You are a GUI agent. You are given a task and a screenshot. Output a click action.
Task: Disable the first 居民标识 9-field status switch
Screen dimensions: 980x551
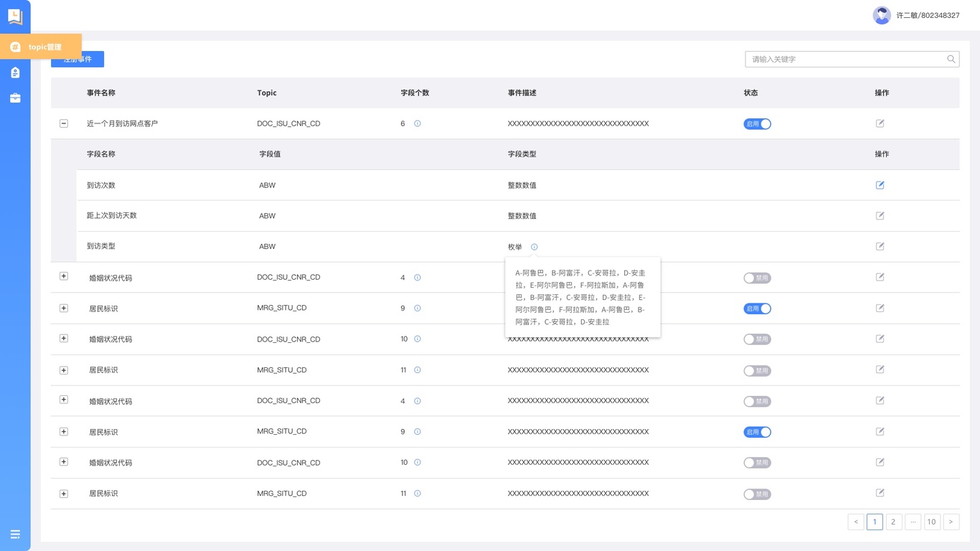757,309
